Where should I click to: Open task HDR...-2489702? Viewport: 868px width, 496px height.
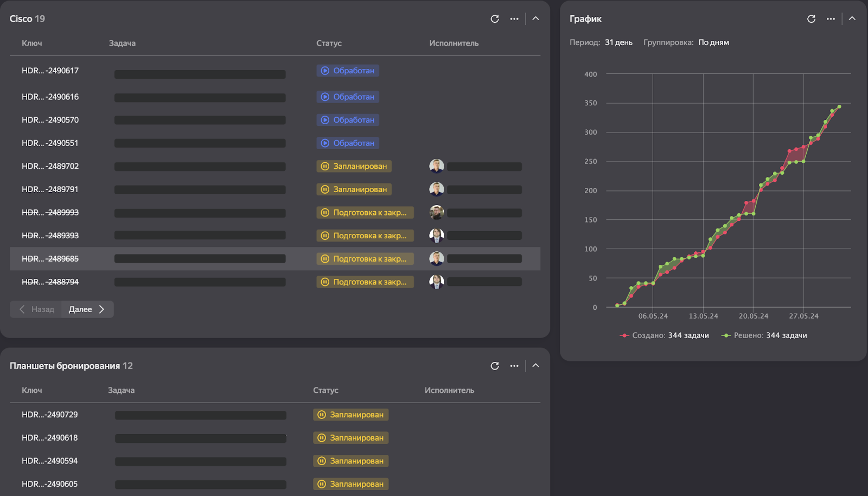pyautogui.click(x=50, y=166)
